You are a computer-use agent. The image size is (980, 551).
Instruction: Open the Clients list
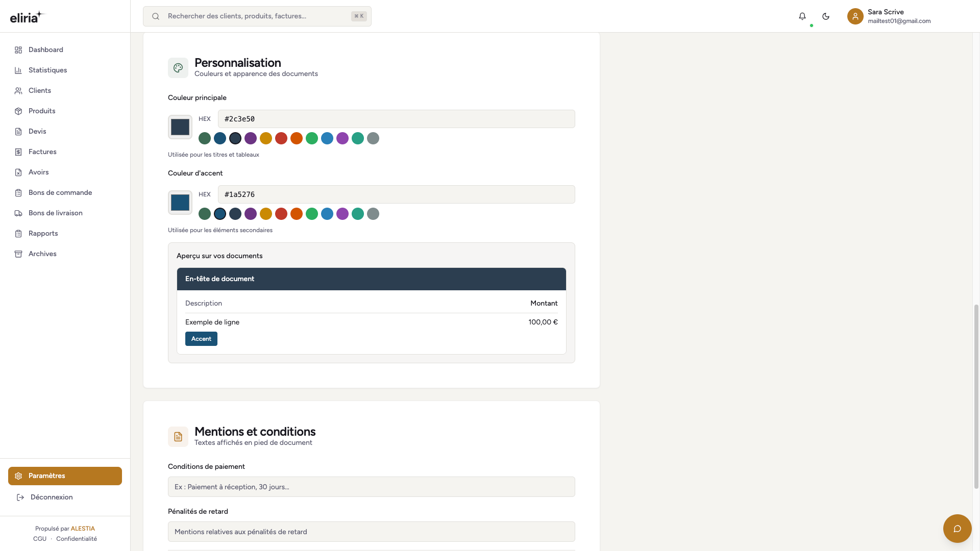(x=39, y=90)
